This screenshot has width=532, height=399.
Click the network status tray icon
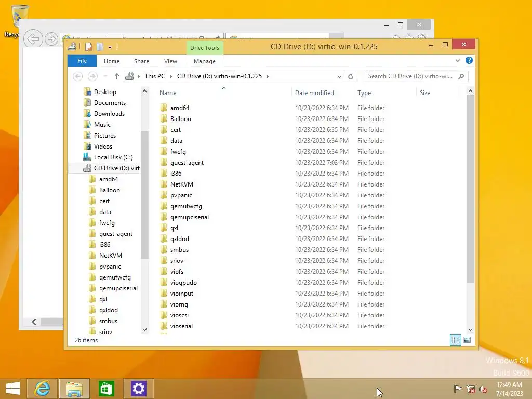point(471,389)
